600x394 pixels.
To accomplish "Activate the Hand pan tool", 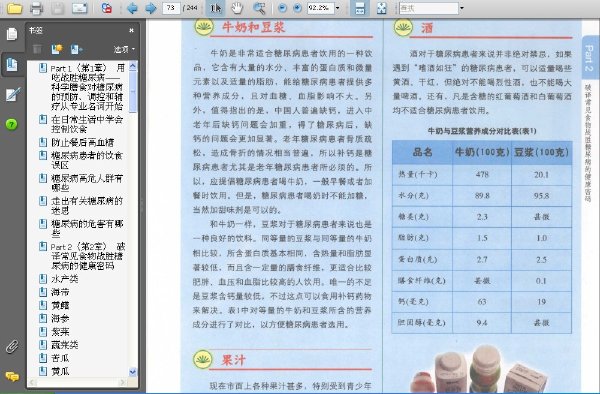I will pyautogui.click(x=237, y=8).
